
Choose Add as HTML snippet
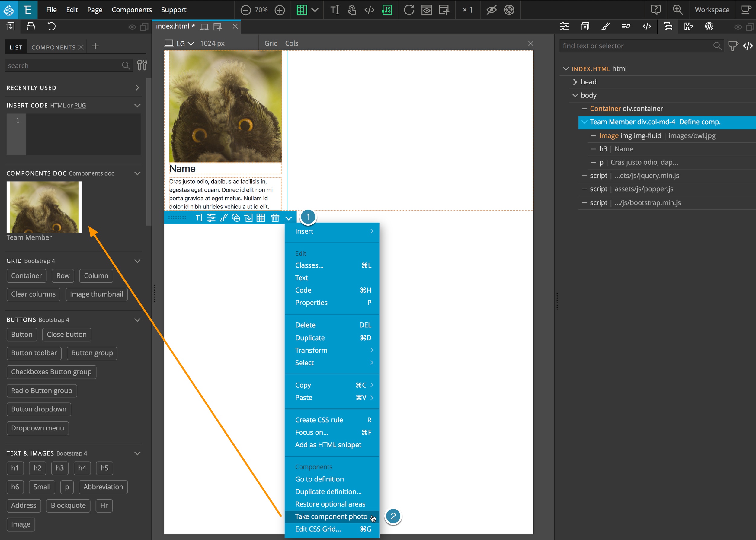(332, 445)
